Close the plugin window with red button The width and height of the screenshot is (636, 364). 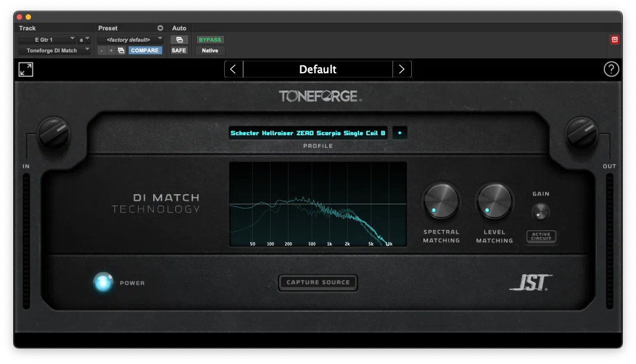tap(19, 17)
